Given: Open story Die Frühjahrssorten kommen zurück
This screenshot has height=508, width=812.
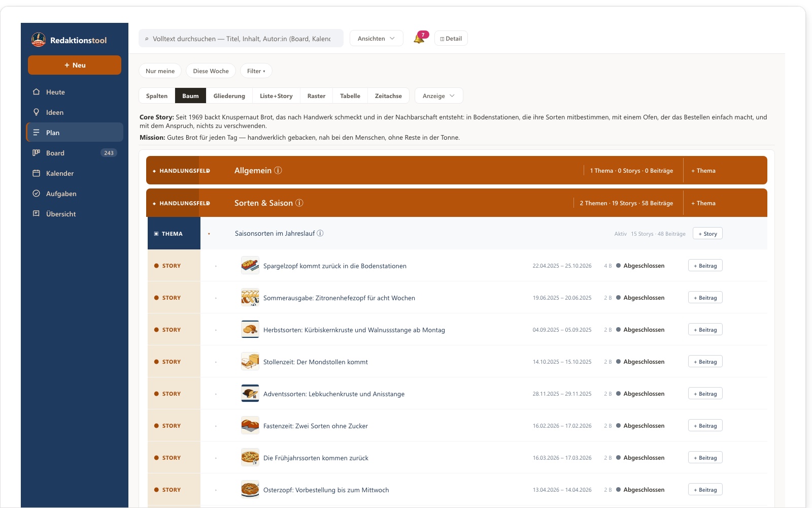Looking at the screenshot, I should 316,458.
